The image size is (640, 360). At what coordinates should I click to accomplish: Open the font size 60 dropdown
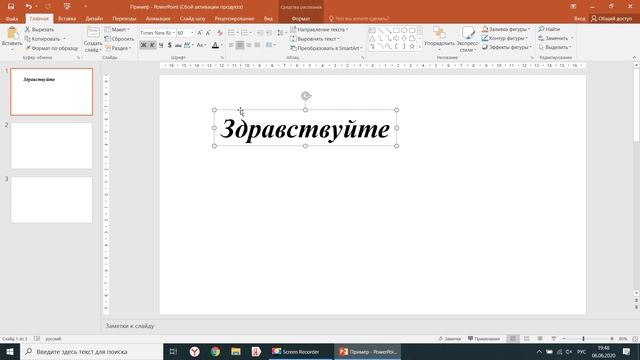click(192, 33)
